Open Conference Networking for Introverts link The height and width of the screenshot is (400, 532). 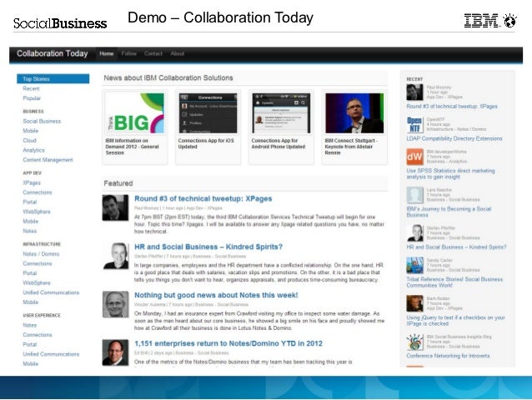[448, 356]
